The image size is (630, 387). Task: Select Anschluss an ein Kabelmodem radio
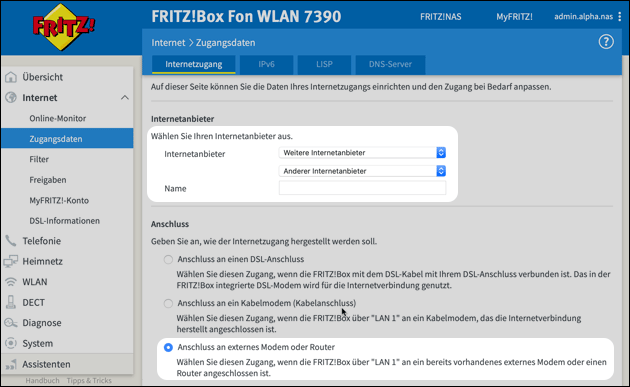point(168,303)
